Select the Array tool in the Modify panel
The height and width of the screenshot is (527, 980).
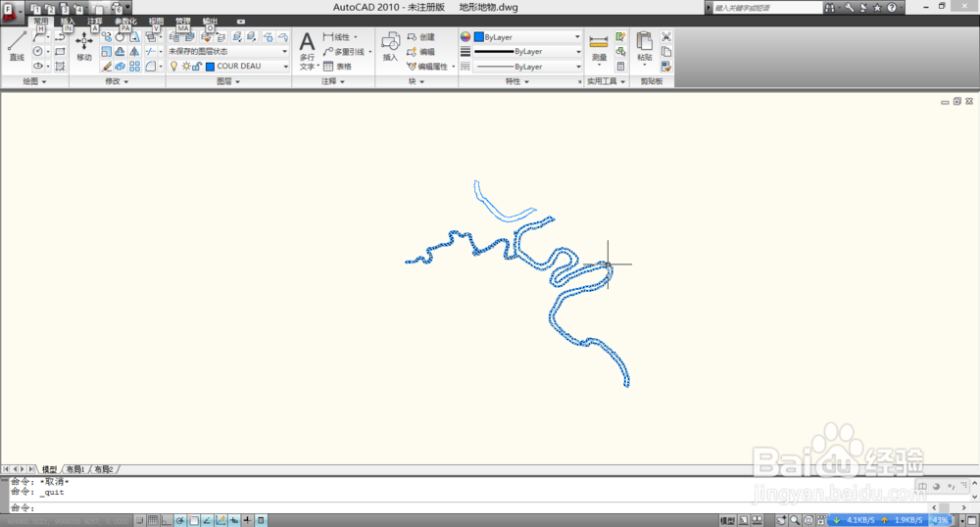tap(134, 67)
